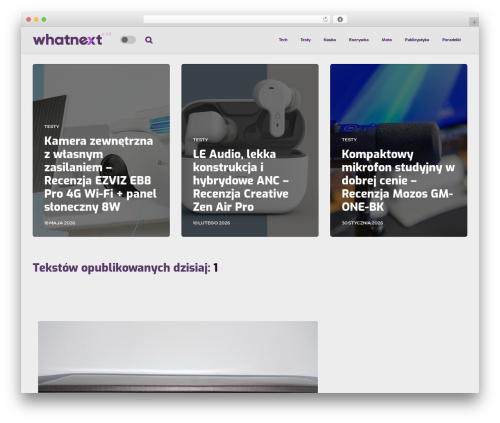Image resolution: width=500 pixels, height=423 pixels.
Task: Click the browser reader/download icon beside address bar
Action: 340,20
